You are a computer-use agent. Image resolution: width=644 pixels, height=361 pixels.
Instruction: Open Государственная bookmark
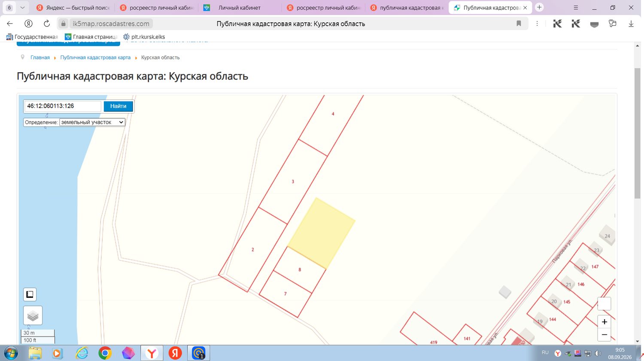(32, 37)
